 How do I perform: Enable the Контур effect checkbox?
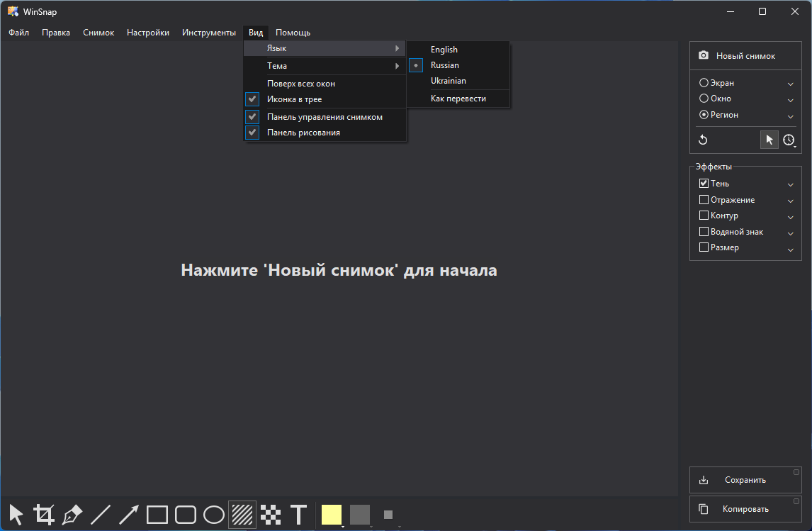[x=704, y=215]
